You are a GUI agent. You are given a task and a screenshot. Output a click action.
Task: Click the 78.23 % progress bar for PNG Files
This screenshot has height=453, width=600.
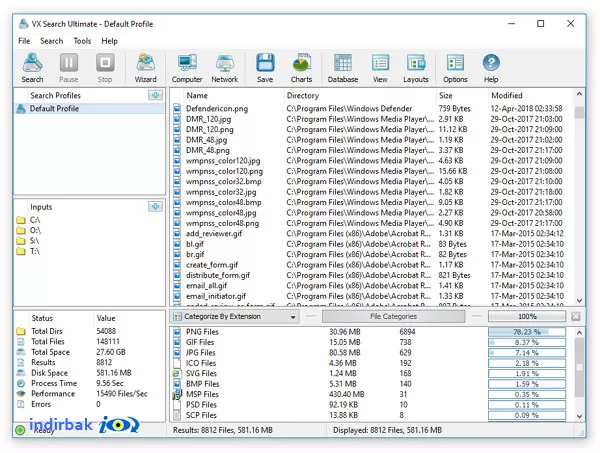tap(527, 332)
